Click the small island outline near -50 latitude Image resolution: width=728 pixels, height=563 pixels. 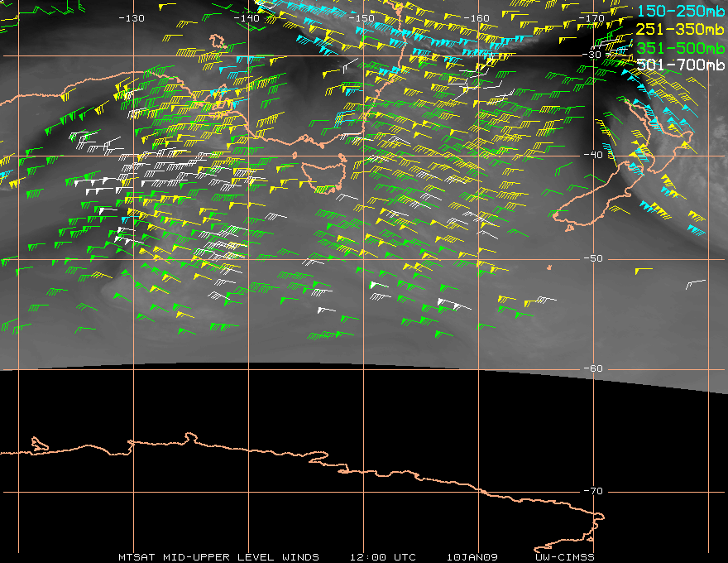click(x=549, y=267)
